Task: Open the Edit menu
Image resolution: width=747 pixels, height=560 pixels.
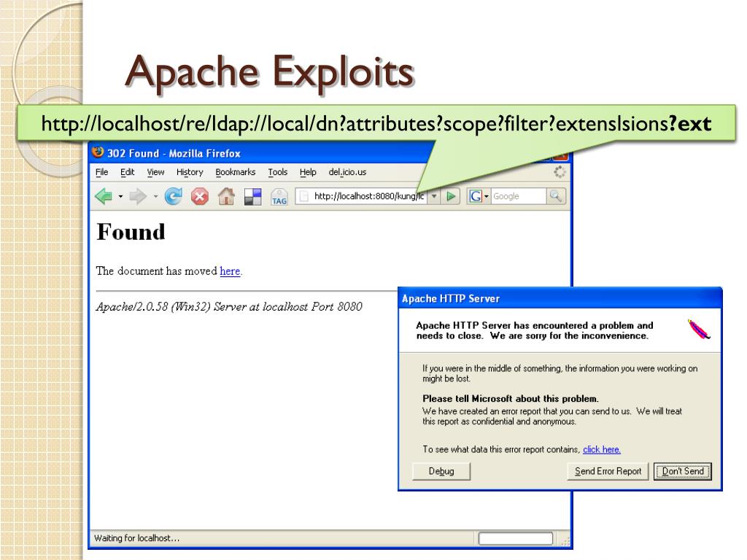Action: coord(127,172)
